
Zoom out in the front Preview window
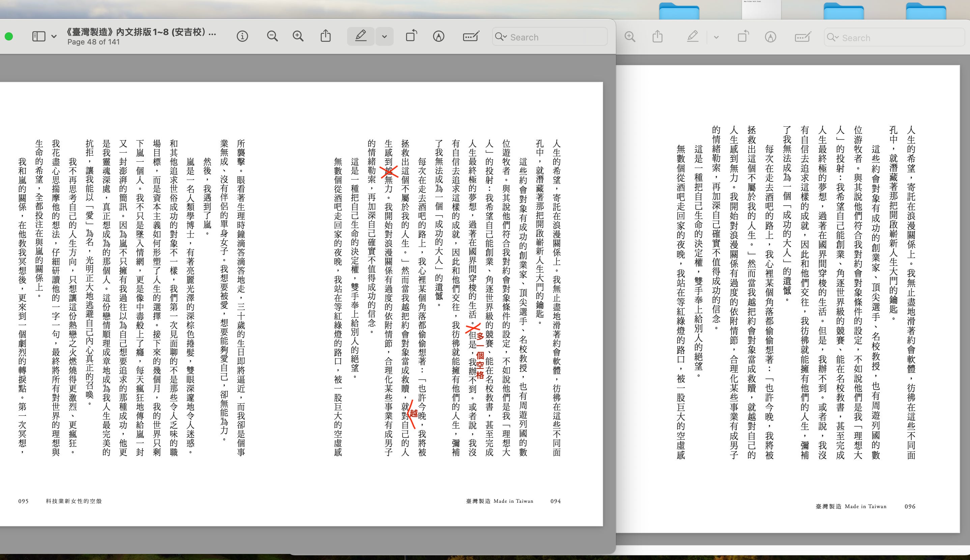pos(272,36)
